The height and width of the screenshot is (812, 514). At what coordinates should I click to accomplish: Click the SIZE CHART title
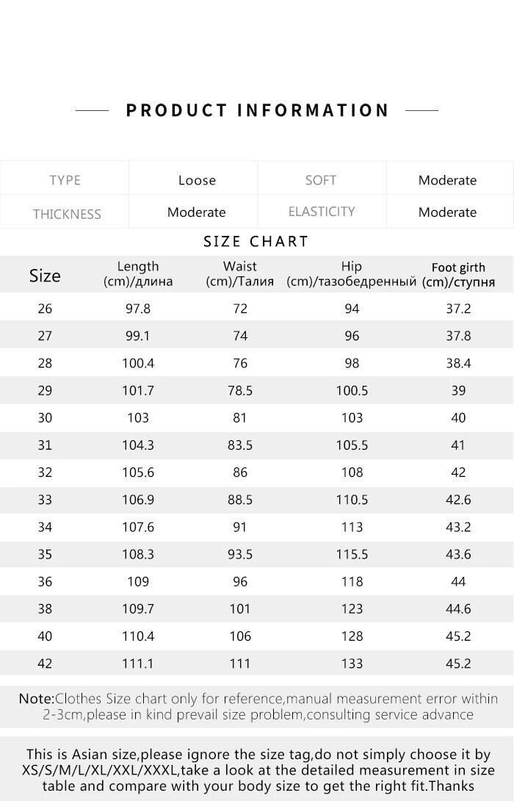tap(256, 242)
